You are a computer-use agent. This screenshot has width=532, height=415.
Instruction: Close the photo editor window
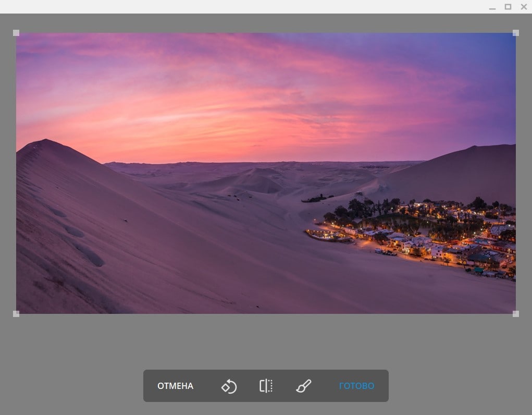(x=524, y=7)
